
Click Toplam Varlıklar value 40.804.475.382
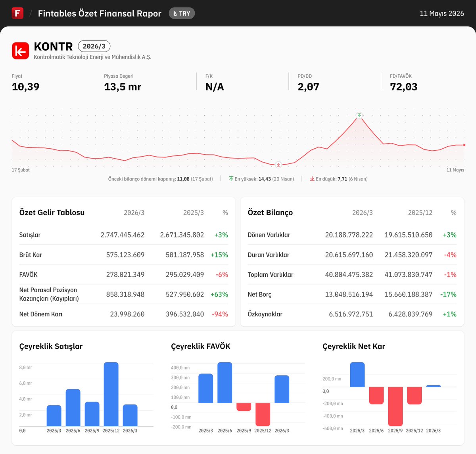click(x=349, y=274)
